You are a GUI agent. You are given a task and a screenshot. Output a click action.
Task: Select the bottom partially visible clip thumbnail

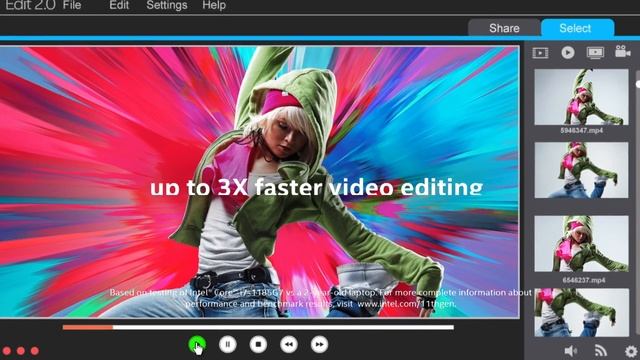581,312
